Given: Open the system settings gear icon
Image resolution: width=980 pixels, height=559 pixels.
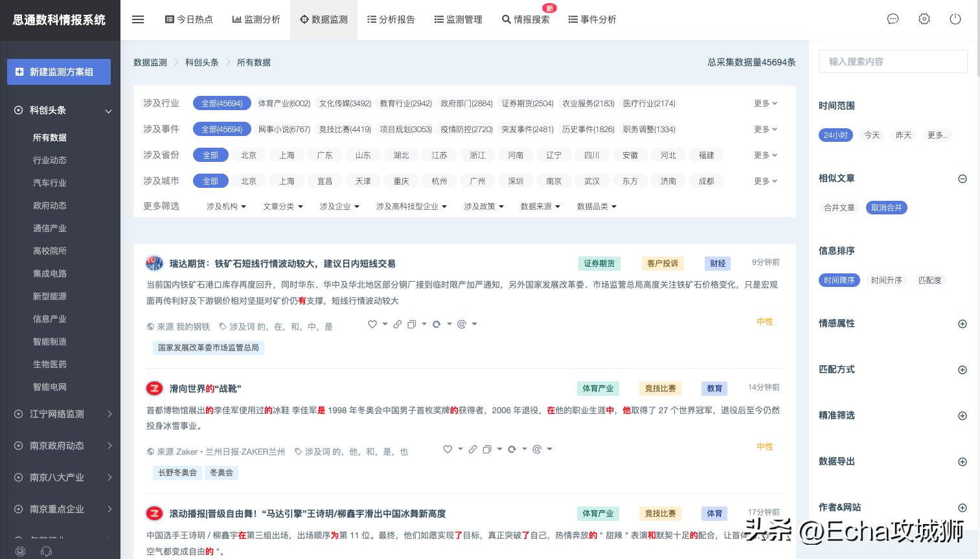Looking at the screenshot, I should click(x=924, y=19).
